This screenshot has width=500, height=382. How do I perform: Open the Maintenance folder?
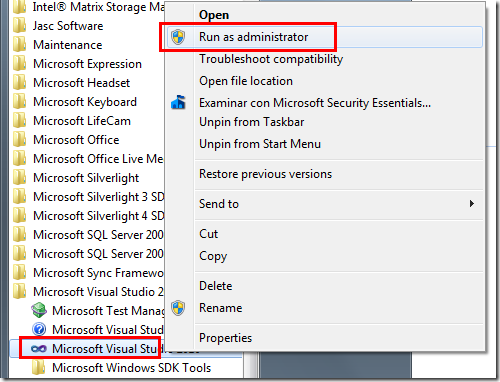(58, 45)
